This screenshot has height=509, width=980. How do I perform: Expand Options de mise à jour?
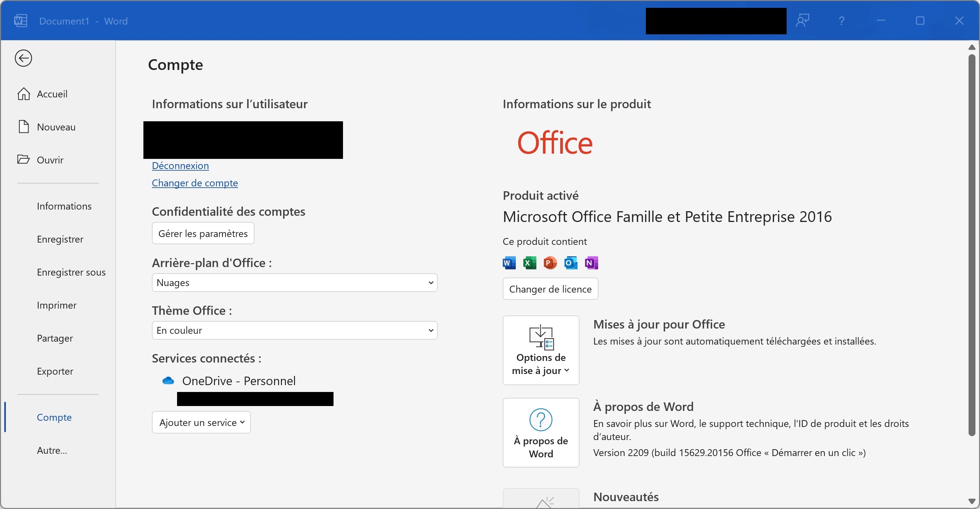[x=541, y=350]
